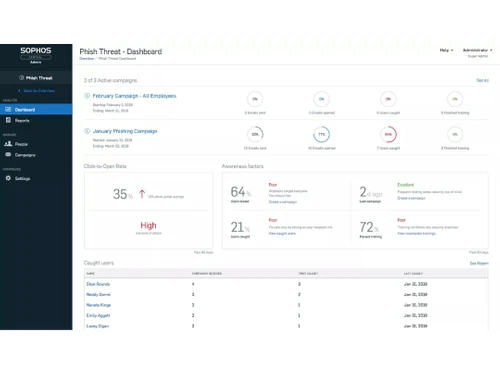This screenshot has width=500, height=375.
Task: Click January campaign Users caught red circle
Action: pyautogui.click(x=388, y=134)
